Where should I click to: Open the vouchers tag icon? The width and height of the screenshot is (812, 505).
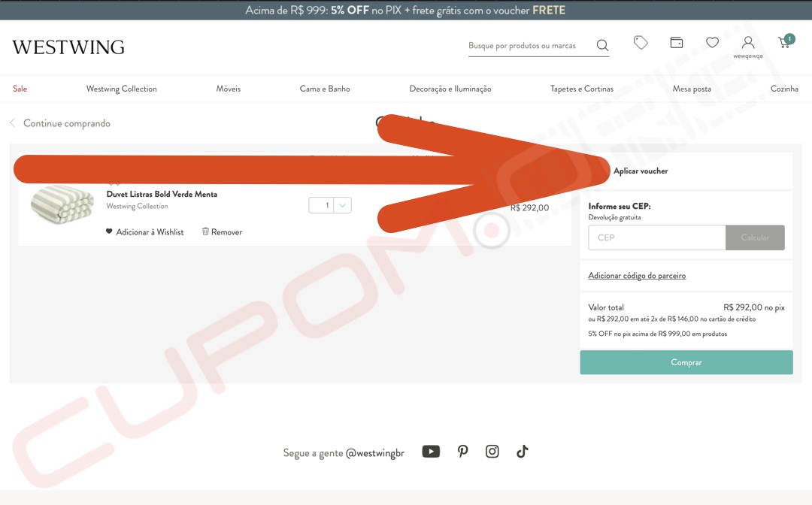[641, 42]
